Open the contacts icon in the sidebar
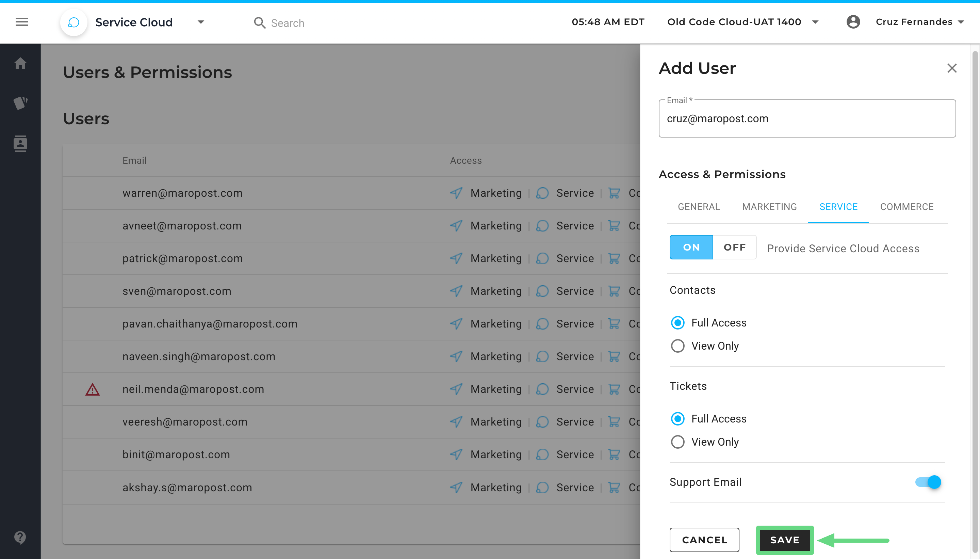The image size is (980, 559). tap(20, 144)
